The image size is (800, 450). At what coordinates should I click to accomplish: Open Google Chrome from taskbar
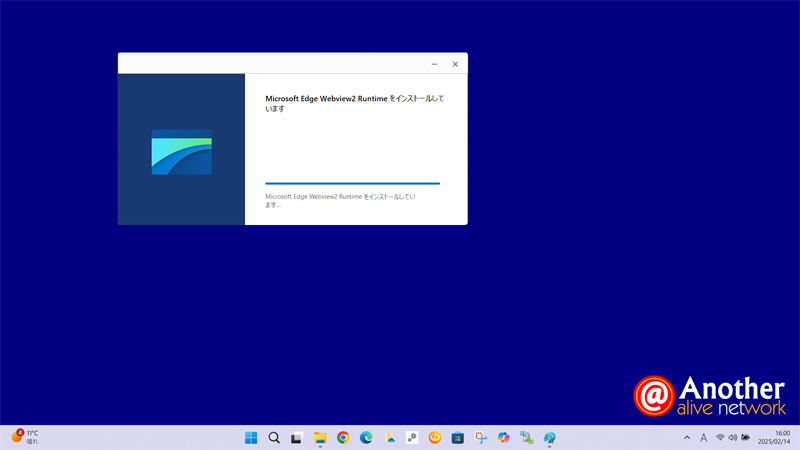(343, 438)
